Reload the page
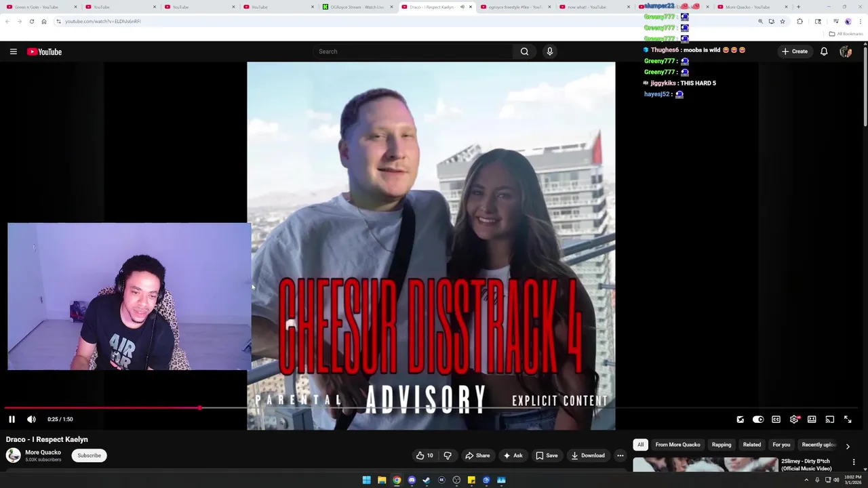 pyautogui.click(x=31, y=21)
